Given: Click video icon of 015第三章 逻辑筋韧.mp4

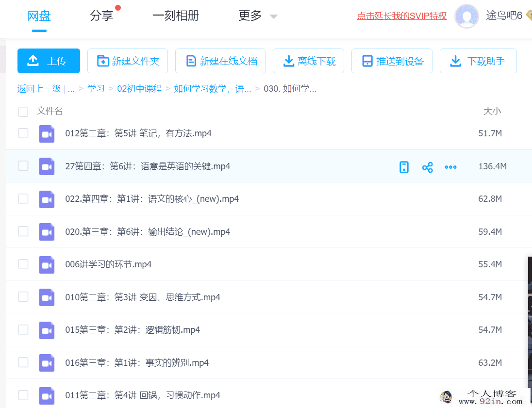Looking at the screenshot, I should click(47, 330).
